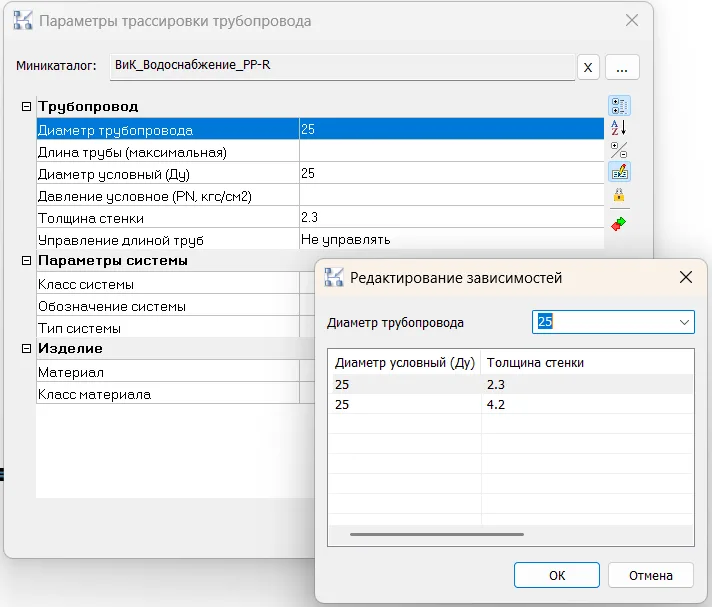Click the yellow padlock icon
Screen dimensions: 712x607
[x=619, y=195]
